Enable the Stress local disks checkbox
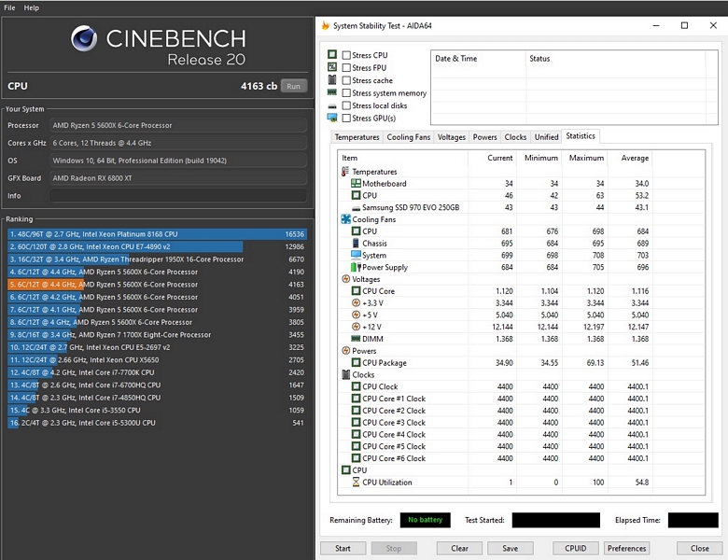Image resolution: width=728 pixels, height=560 pixels. (346, 105)
